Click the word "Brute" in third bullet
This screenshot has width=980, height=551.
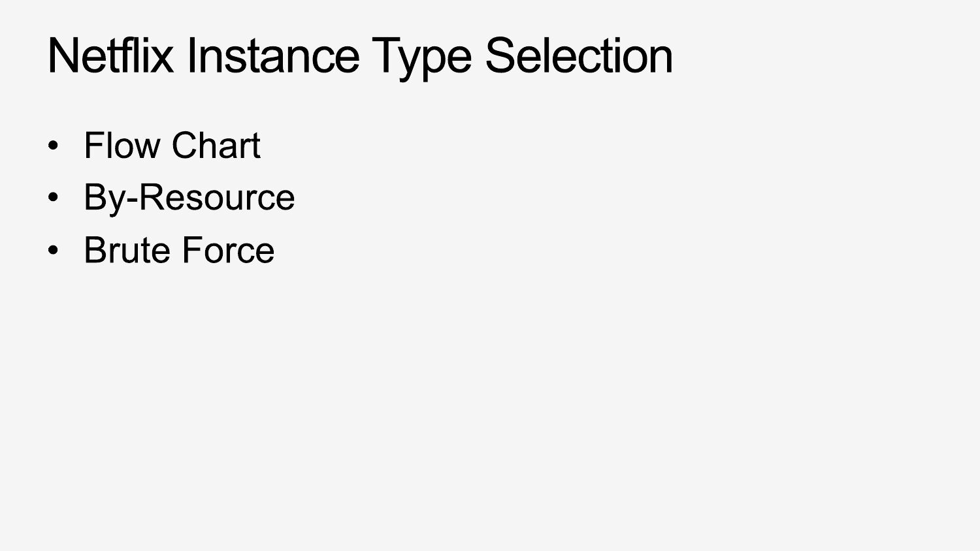pos(126,250)
